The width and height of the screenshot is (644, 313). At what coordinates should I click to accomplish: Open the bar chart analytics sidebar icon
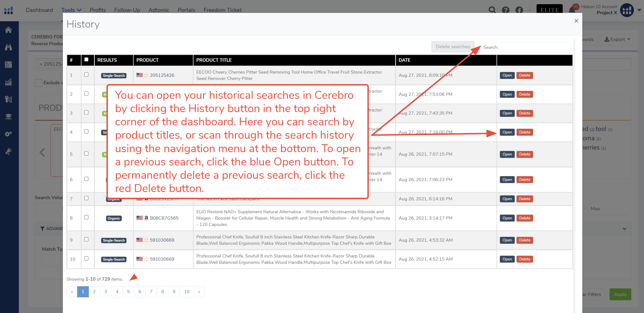pos(8,82)
